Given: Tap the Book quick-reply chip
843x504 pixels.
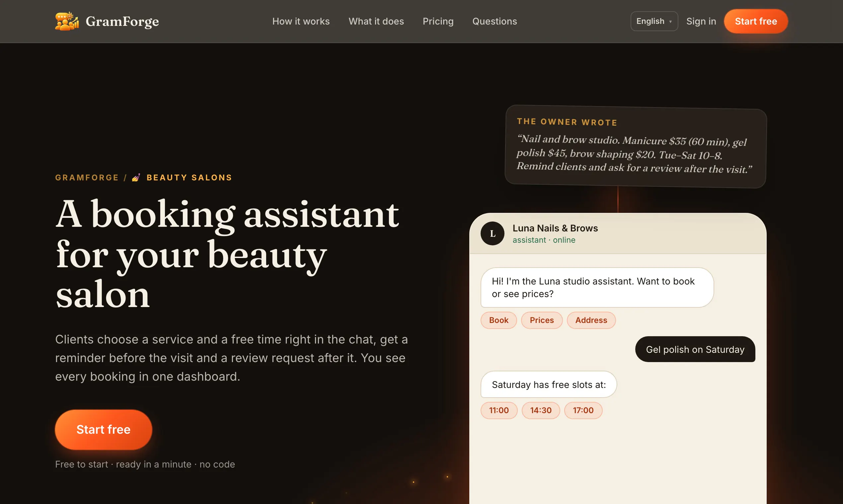Looking at the screenshot, I should tap(498, 320).
